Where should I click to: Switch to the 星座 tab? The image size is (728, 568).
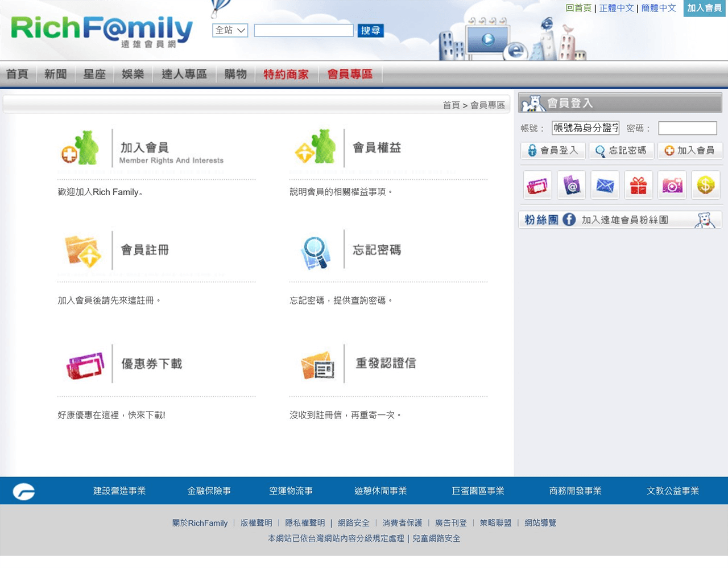94,74
